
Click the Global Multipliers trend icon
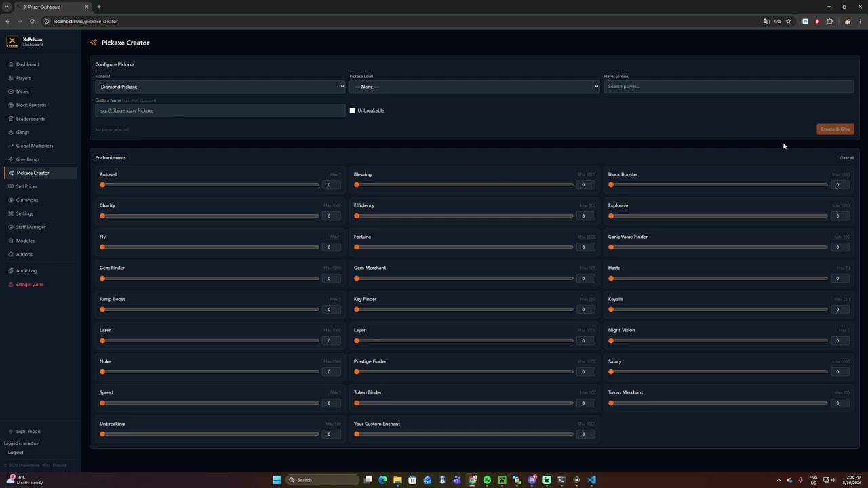[x=11, y=146]
